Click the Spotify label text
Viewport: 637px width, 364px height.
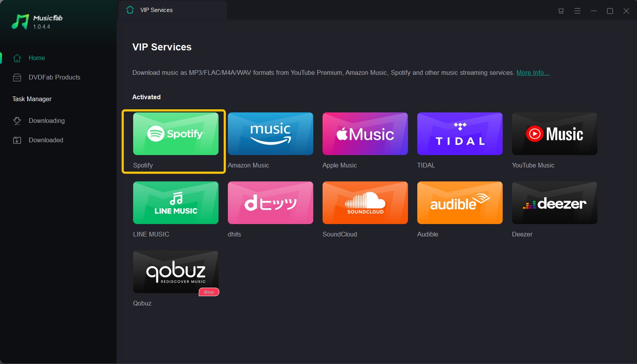point(143,165)
